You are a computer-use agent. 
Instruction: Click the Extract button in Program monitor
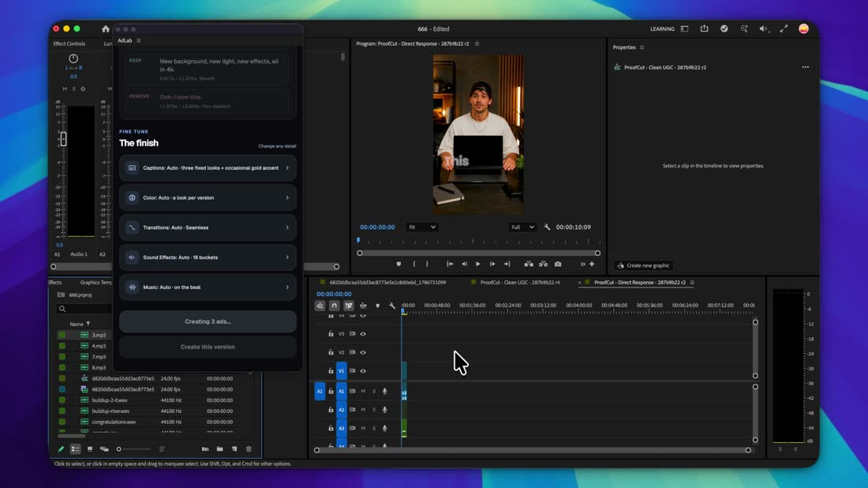coord(543,265)
